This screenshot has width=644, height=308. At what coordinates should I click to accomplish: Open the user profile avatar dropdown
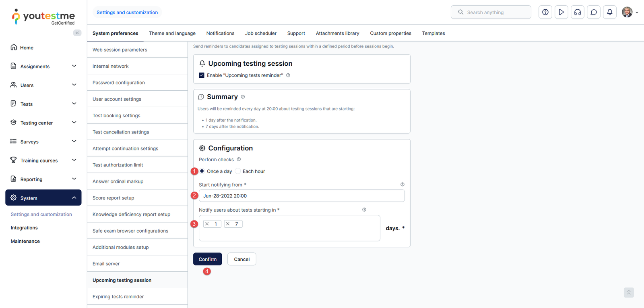coord(630,12)
